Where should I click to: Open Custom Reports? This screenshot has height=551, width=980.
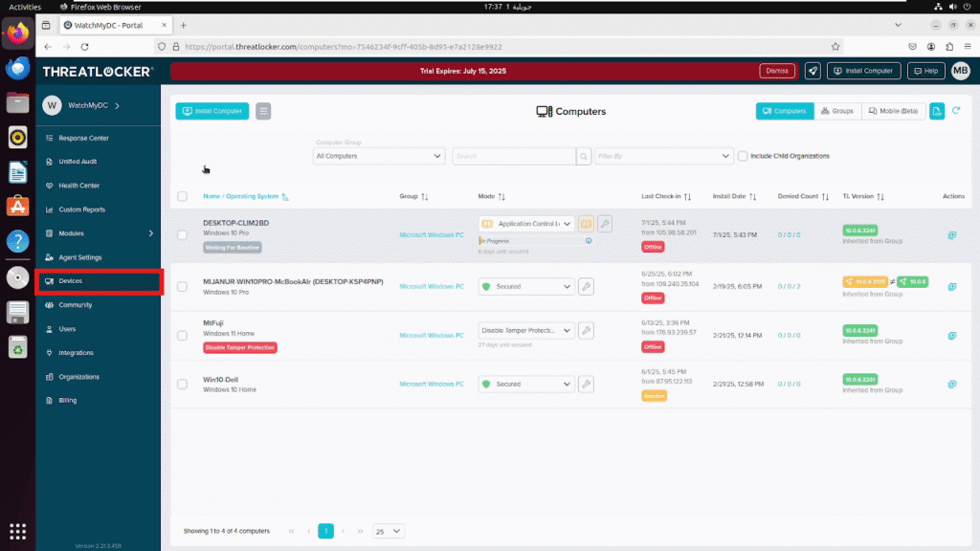click(81, 209)
